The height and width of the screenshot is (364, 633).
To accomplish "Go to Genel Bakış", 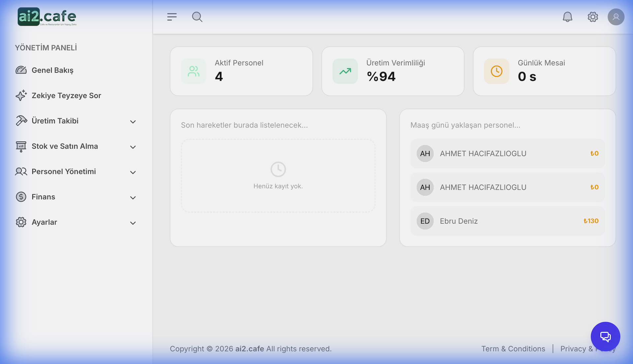I will click(52, 70).
